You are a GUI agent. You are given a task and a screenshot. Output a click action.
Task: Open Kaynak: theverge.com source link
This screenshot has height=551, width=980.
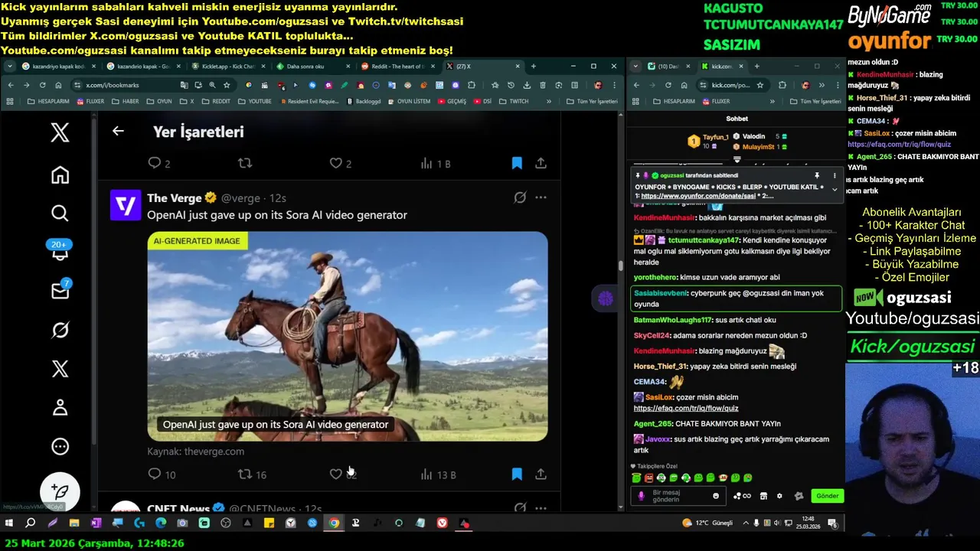point(196,452)
